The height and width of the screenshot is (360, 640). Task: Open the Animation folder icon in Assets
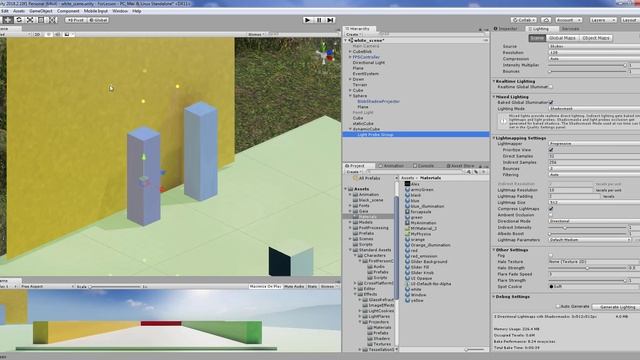point(355,195)
